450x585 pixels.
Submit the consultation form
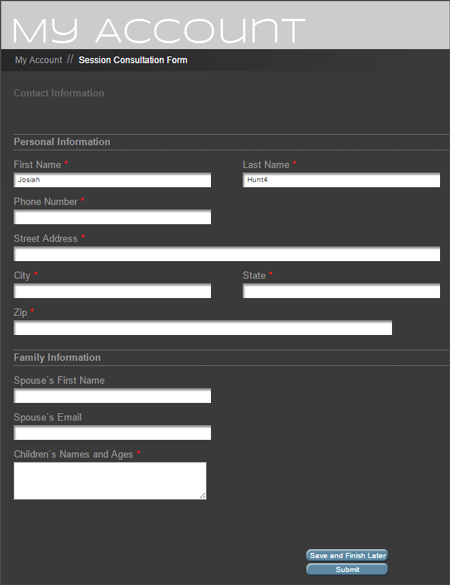[x=347, y=569]
